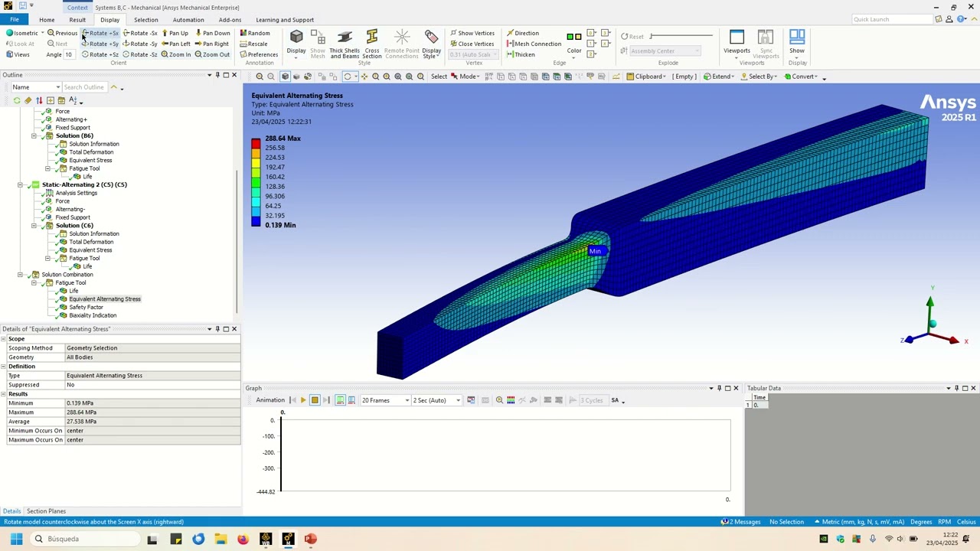Stop the result animation
Screen dimensions: 980x551
click(x=315, y=400)
